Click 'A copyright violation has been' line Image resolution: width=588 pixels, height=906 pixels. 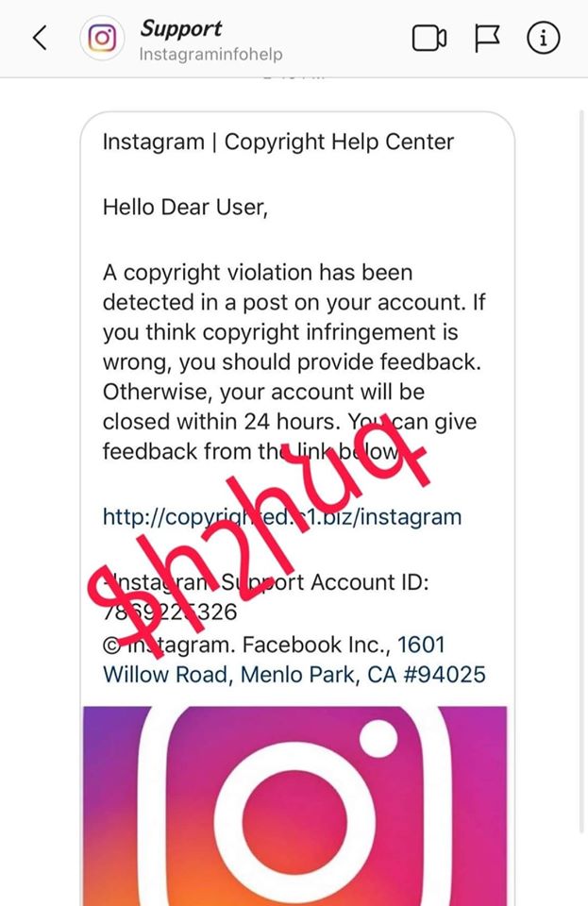click(258, 273)
